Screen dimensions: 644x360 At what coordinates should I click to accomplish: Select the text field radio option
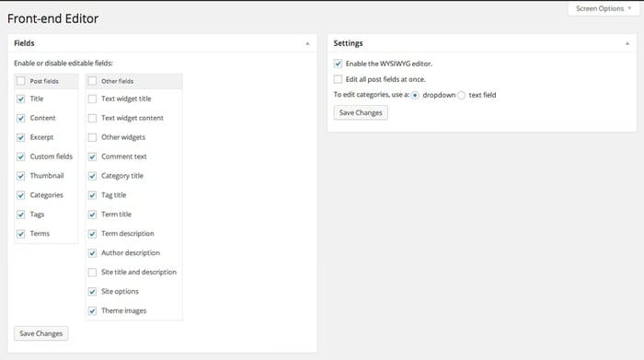pyautogui.click(x=462, y=96)
